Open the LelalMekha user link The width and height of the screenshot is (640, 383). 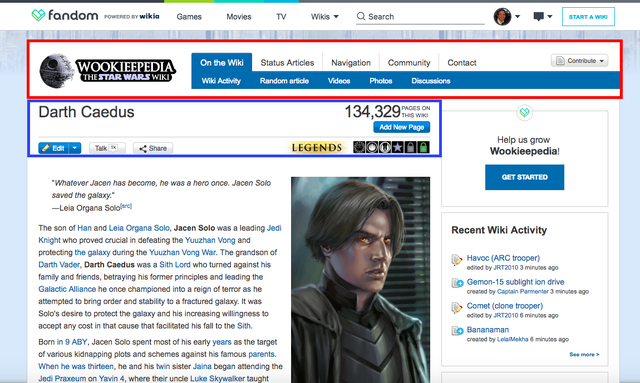(x=512, y=339)
